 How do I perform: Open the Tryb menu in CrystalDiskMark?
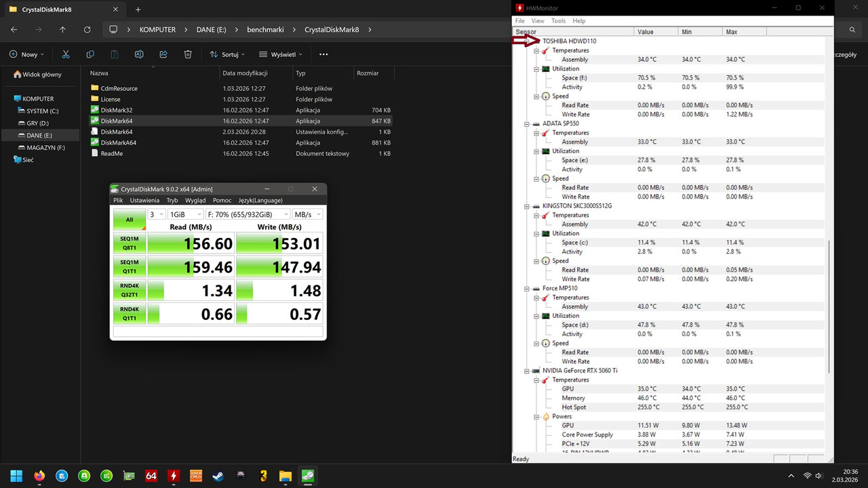[x=172, y=201]
